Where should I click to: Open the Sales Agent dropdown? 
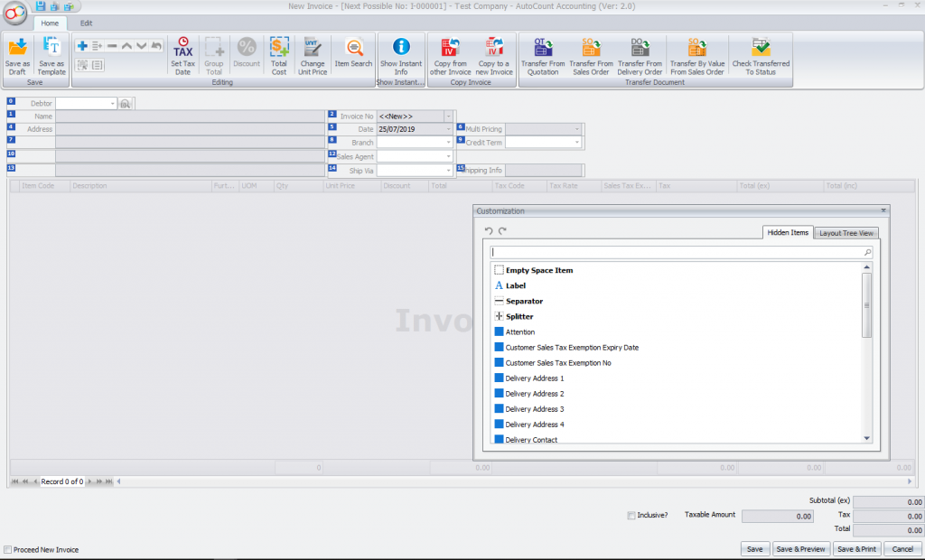coord(446,155)
